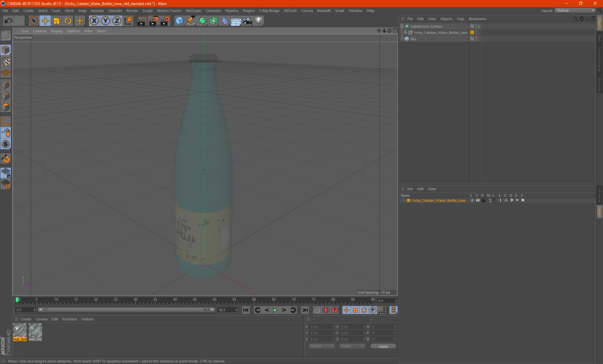Switch to Points mode

point(6,84)
